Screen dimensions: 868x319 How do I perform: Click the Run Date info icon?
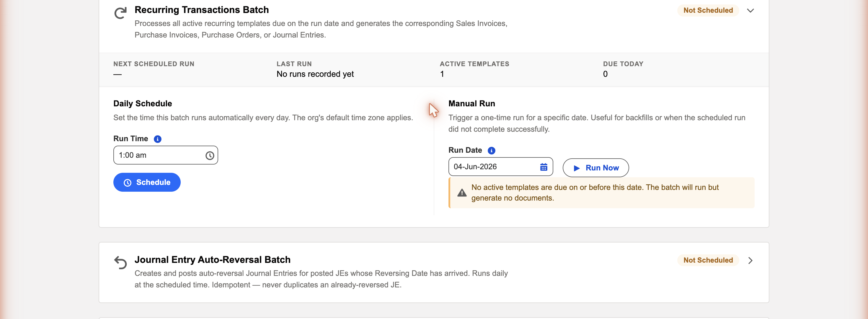[491, 150]
